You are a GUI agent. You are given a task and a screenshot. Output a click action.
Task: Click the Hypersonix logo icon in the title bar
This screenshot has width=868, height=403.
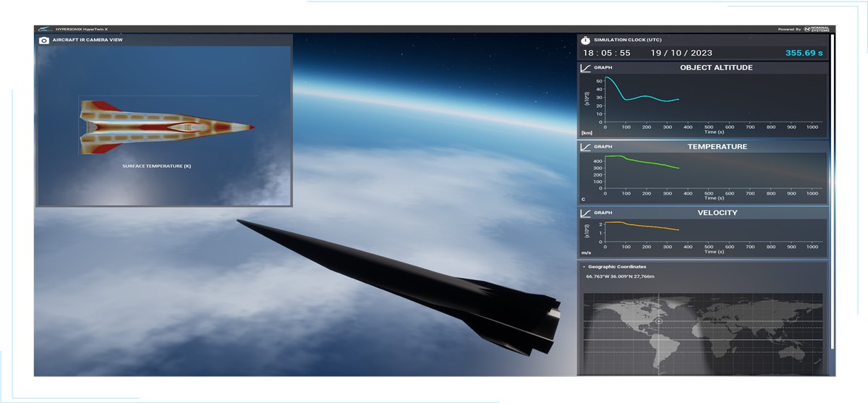click(x=44, y=29)
